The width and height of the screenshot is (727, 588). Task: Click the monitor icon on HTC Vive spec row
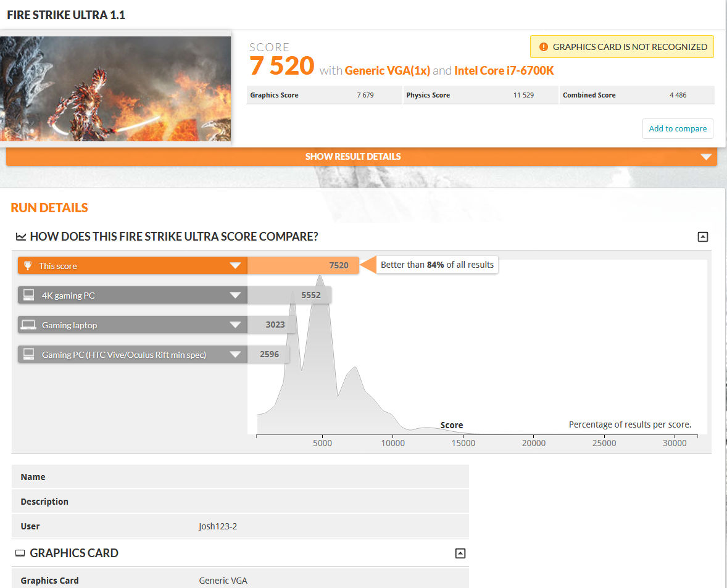click(x=28, y=354)
